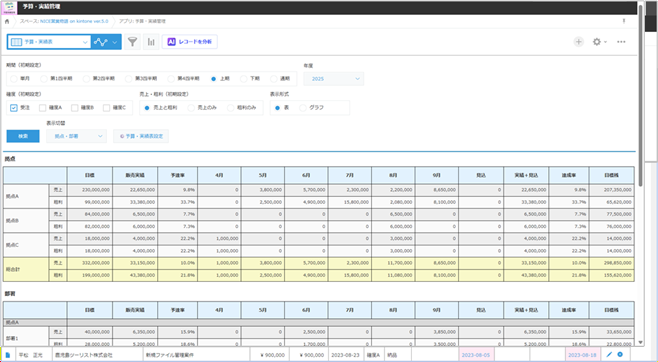The height and width of the screenshot is (362, 658).
Task: Click the home icon in breadcrumb
Action: 7,21
